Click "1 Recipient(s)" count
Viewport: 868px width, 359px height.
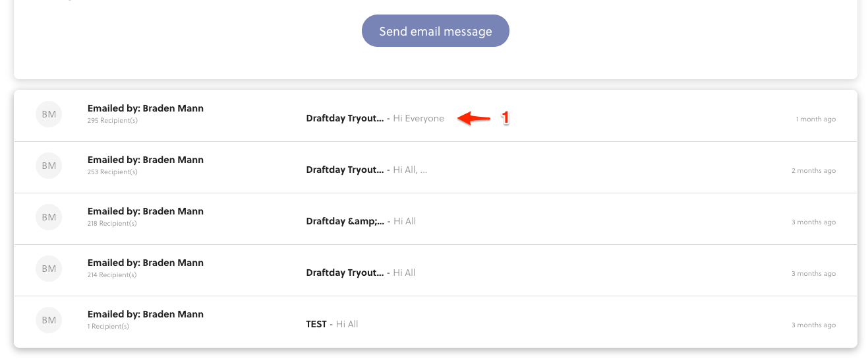108,327
